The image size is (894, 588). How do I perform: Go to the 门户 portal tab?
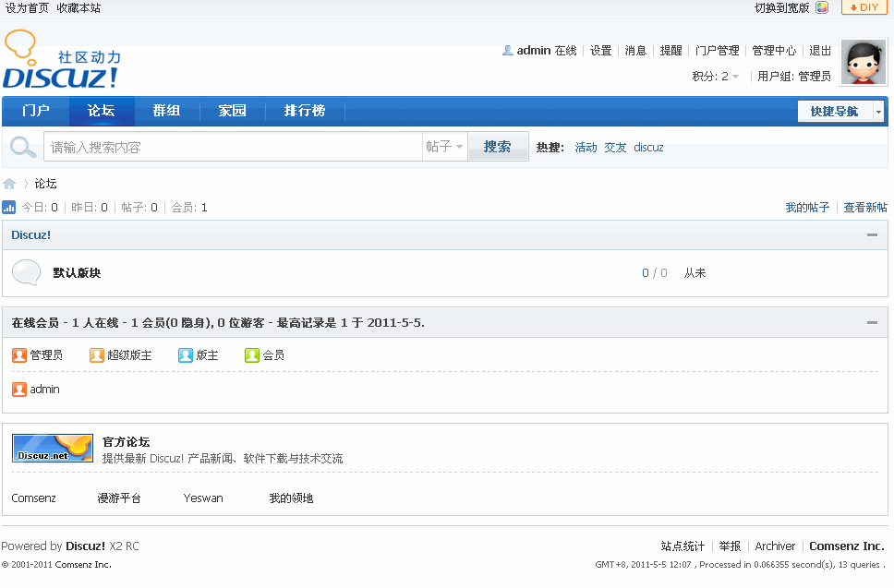36,111
